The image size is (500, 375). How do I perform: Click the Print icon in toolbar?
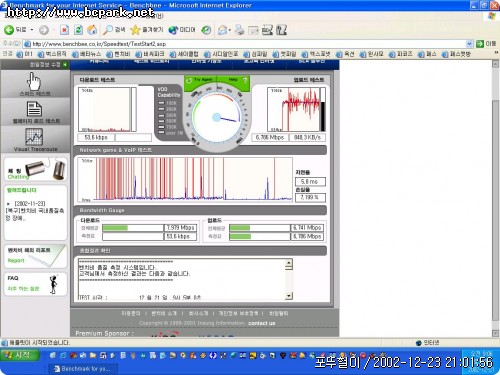click(x=239, y=30)
